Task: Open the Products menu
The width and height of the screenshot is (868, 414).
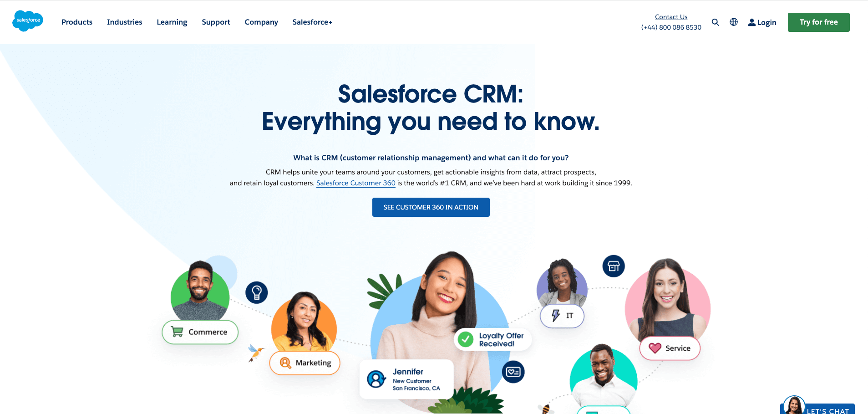Action: 77,22
